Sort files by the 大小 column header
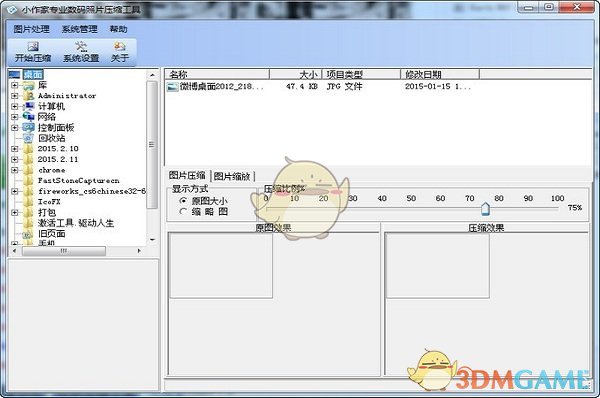The image size is (600, 398). pos(296,74)
